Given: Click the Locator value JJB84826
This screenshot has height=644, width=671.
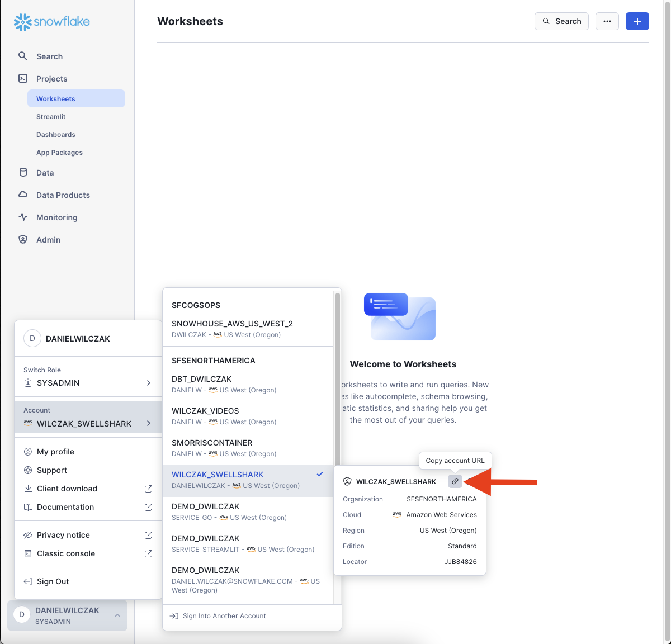Looking at the screenshot, I should click(x=461, y=562).
